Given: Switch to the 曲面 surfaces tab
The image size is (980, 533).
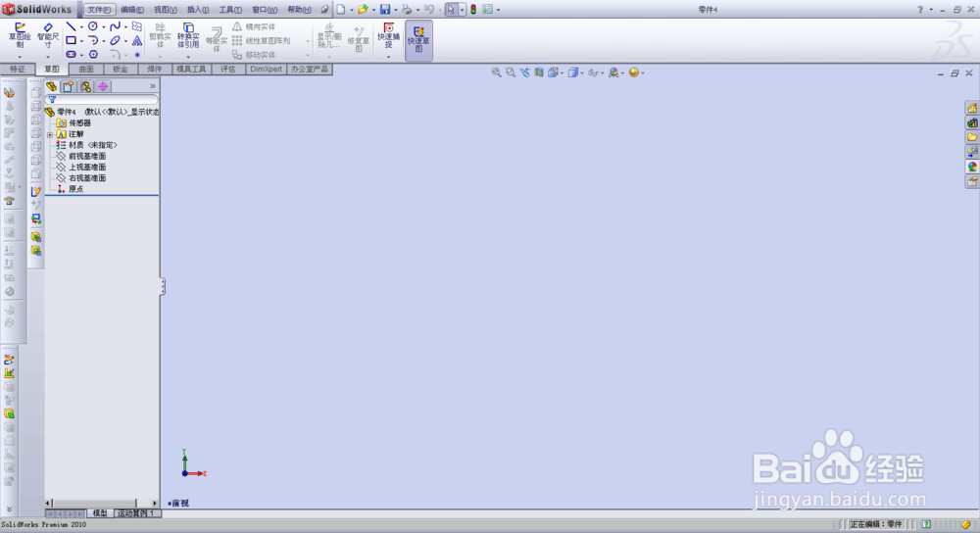Looking at the screenshot, I should 86,69.
